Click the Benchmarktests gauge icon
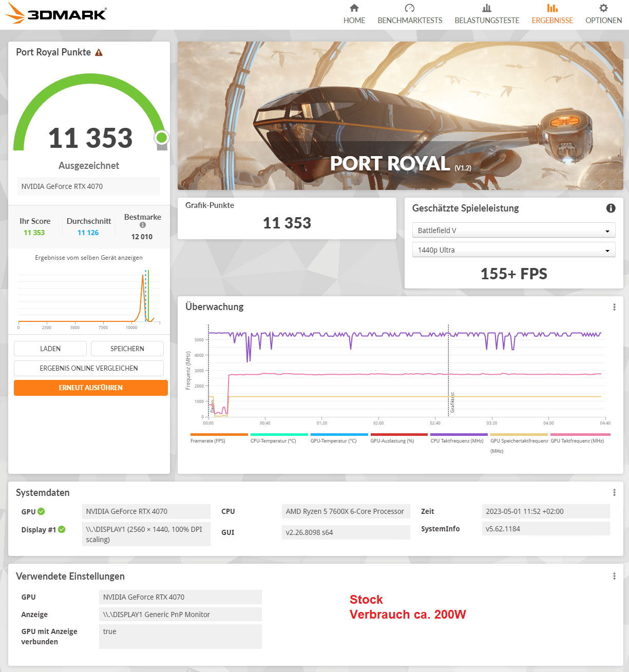The image size is (629, 672). (410, 8)
